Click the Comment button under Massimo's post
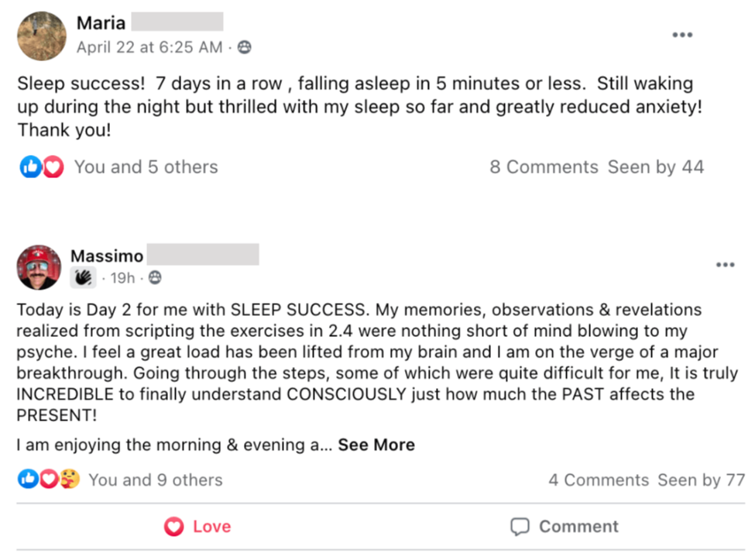 565,527
